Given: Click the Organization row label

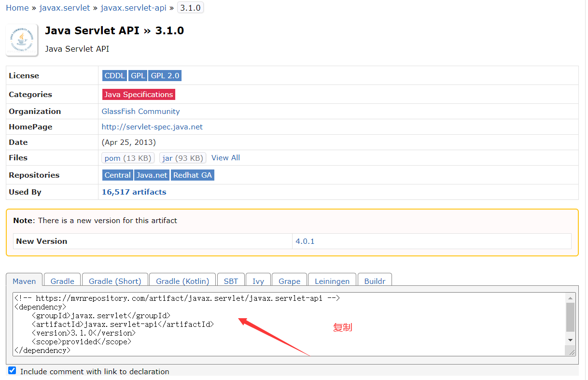Looking at the screenshot, I should 35,112.
